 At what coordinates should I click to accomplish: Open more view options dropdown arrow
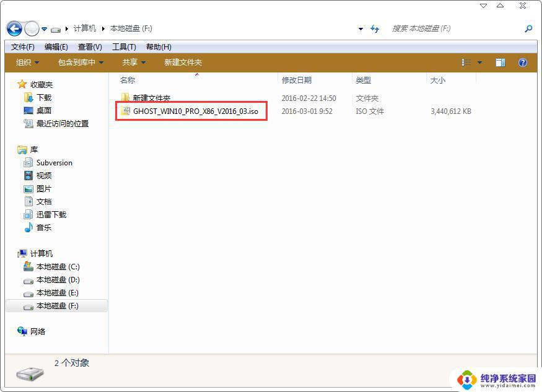[x=480, y=63]
